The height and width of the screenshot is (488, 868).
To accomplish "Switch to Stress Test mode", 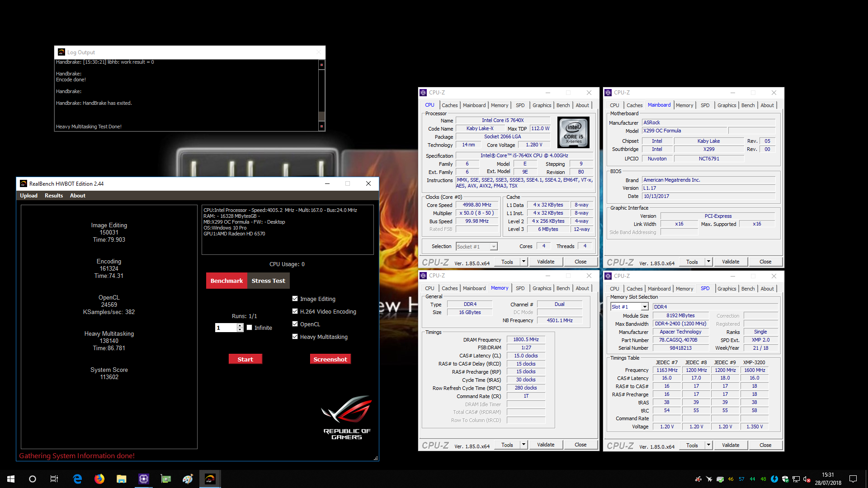I will point(268,281).
